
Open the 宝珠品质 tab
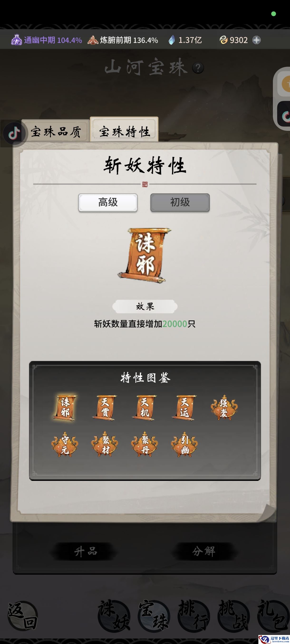[x=56, y=131]
